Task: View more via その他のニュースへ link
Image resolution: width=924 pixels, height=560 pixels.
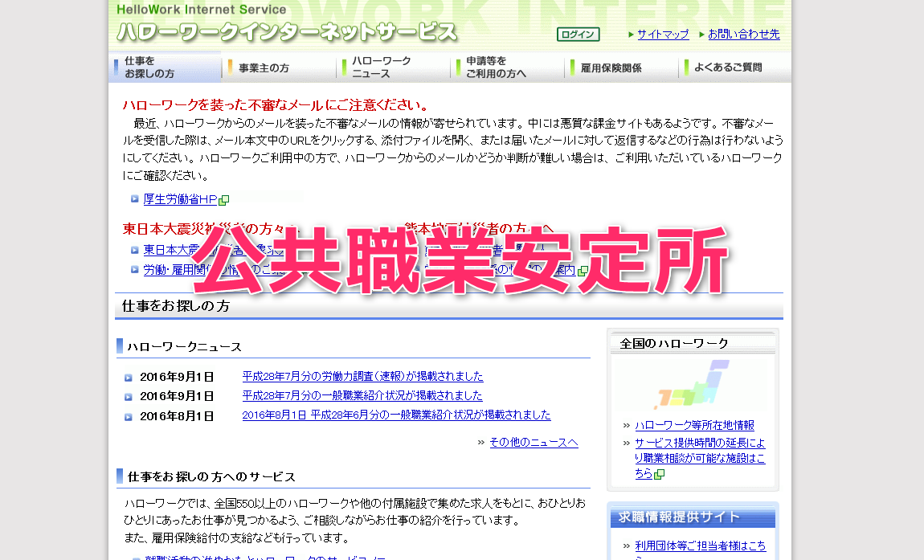Action: [534, 443]
